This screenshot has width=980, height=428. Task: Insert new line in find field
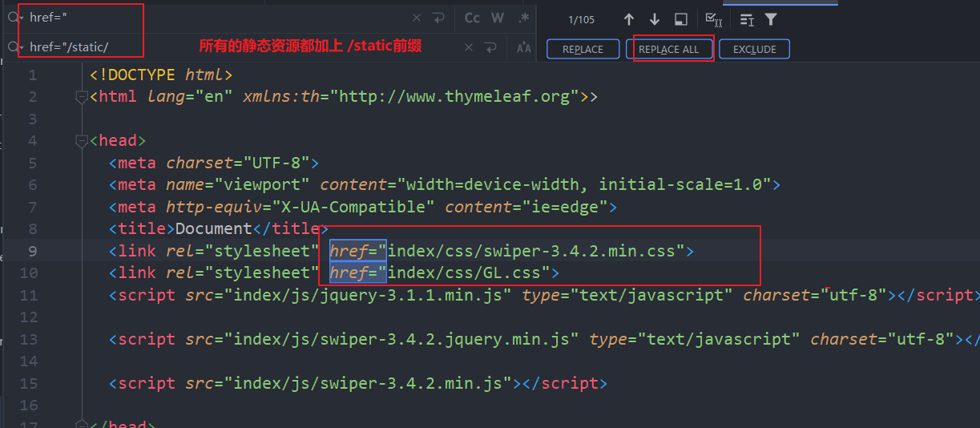(x=438, y=18)
